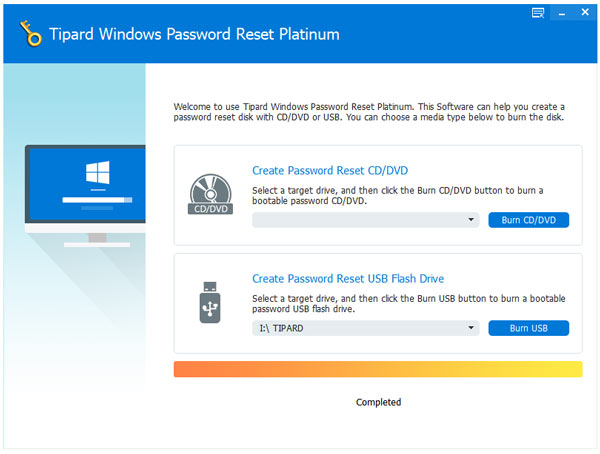Click the Completed status text

pyautogui.click(x=378, y=402)
